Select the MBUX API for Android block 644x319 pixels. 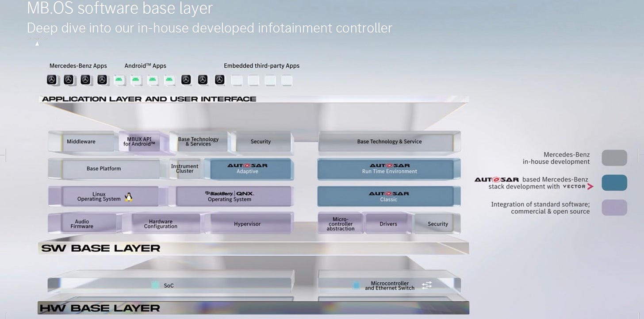click(140, 142)
